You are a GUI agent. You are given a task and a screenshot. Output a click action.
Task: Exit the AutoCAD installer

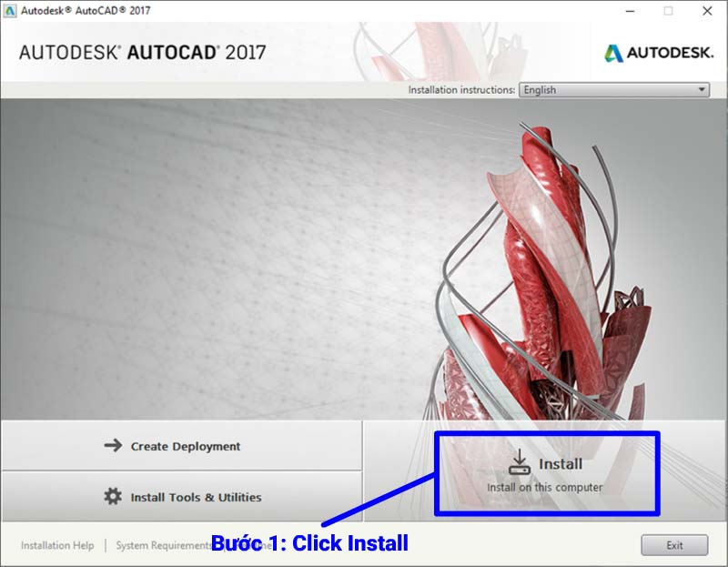click(x=674, y=545)
